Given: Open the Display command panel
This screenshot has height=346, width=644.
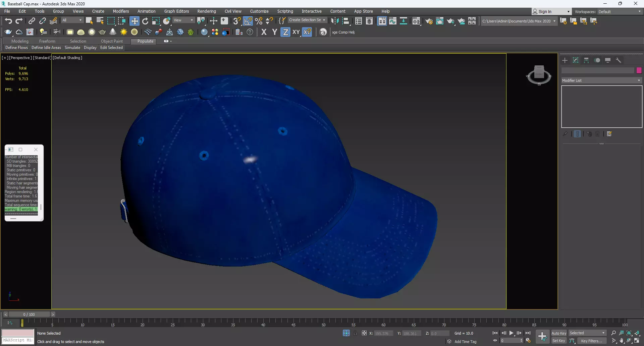Looking at the screenshot, I should point(608,60).
